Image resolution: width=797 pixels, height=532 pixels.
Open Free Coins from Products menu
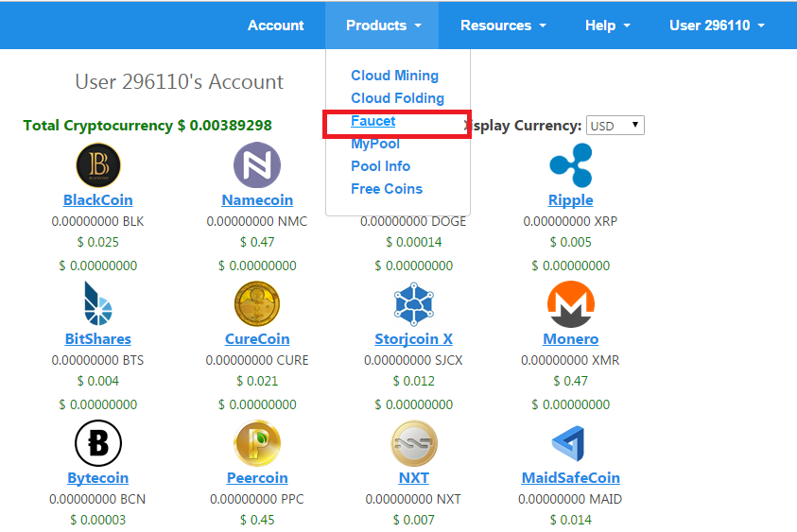tap(387, 189)
